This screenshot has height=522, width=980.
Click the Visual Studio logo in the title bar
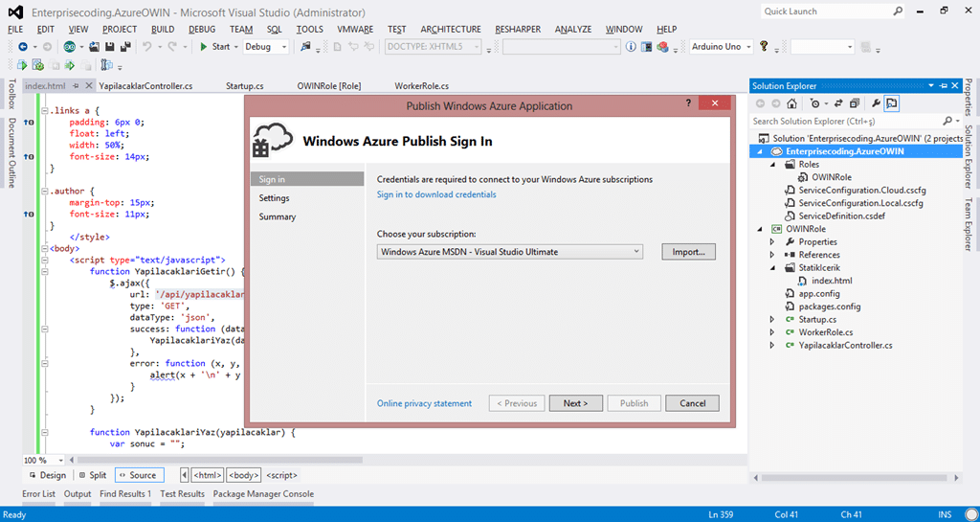16,11
